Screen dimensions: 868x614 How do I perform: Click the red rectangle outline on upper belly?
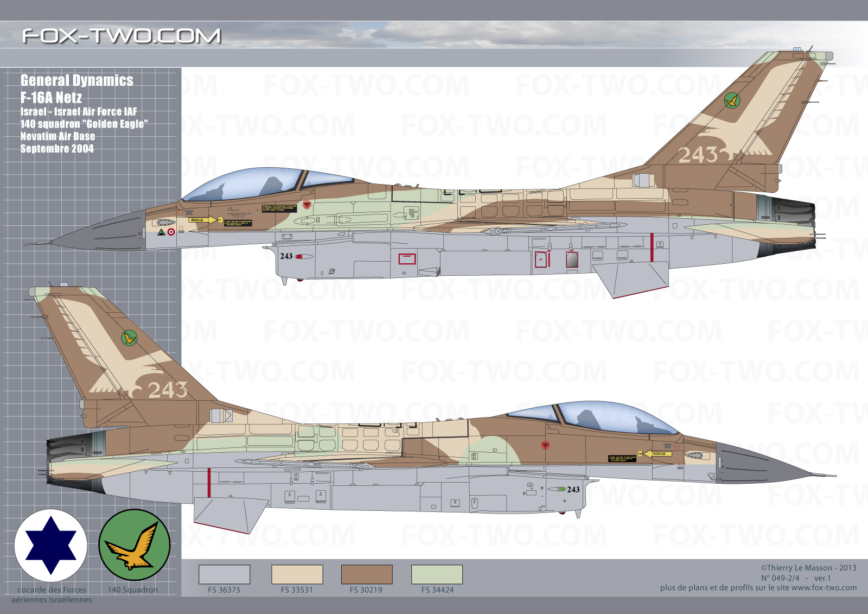(x=407, y=259)
